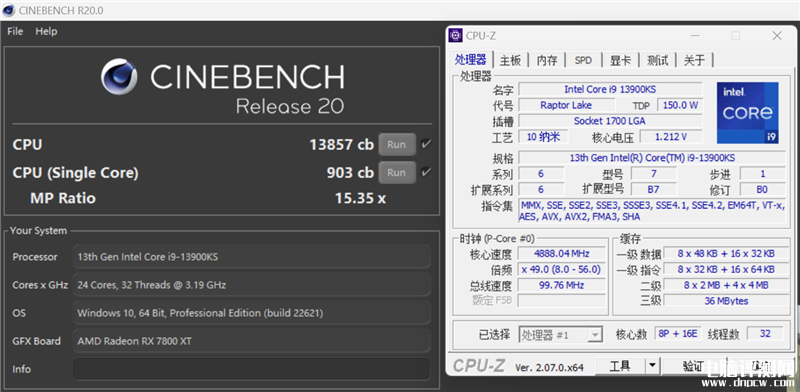Click the Ver. 2.07.0.x64 version text
This screenshot has height=392, width=800.
click(x=549, y=367)
